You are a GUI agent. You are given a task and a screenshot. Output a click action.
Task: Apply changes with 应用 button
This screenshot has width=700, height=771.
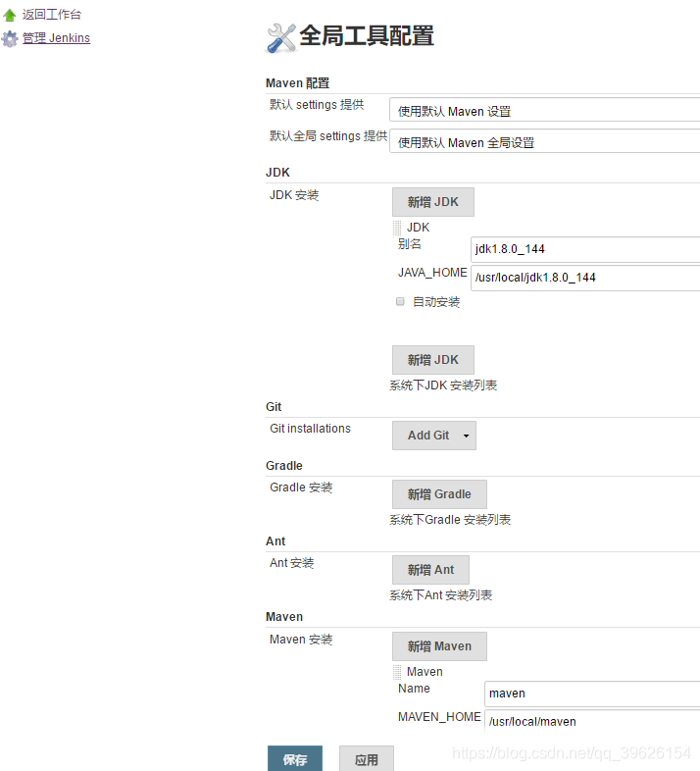(367, 758)
